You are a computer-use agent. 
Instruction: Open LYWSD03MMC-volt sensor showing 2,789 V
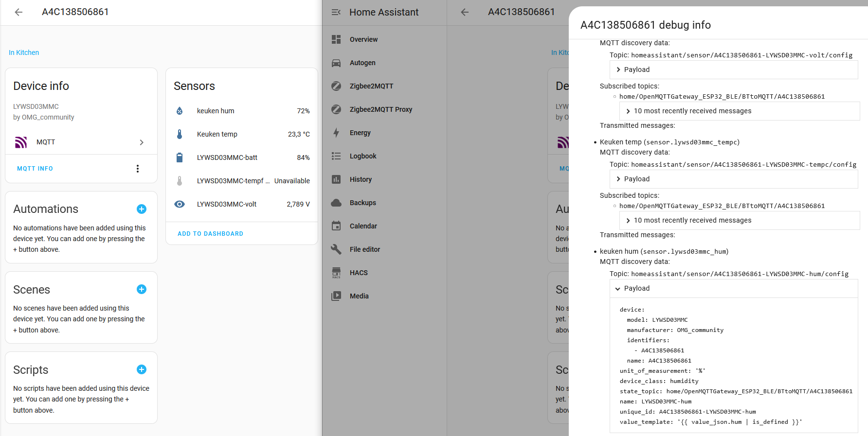tap(242, 204)
